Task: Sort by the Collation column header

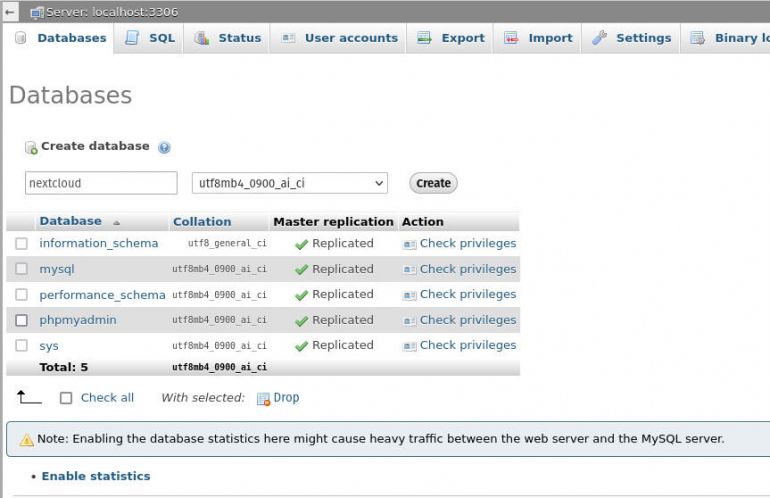Action: (201, 222)
